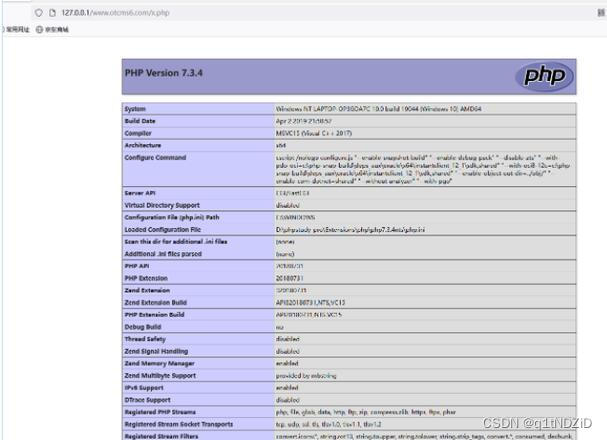Click the 'Zend Extension Build' row label
607x440 pixels.
(x=156, y=303)
